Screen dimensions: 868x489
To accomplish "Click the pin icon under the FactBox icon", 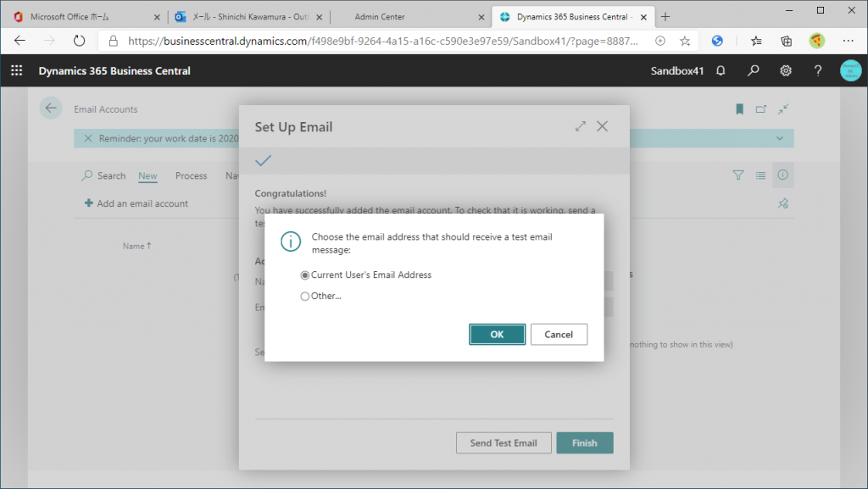I will pyautogui.click(x=782, y=203).
